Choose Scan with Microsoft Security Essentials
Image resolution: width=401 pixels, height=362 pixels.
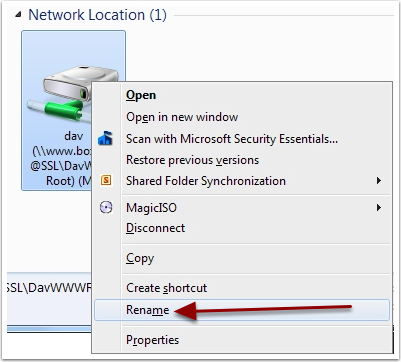pos(232,139)
